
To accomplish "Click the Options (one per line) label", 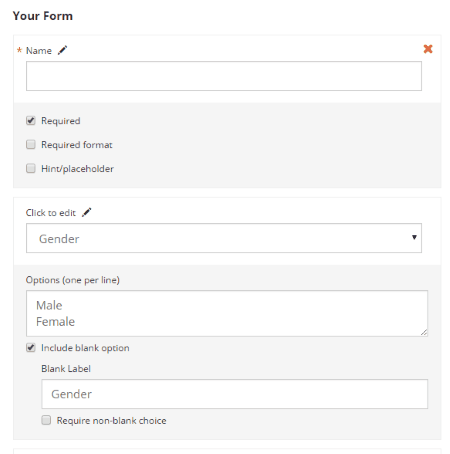I will tap(73, 280).
